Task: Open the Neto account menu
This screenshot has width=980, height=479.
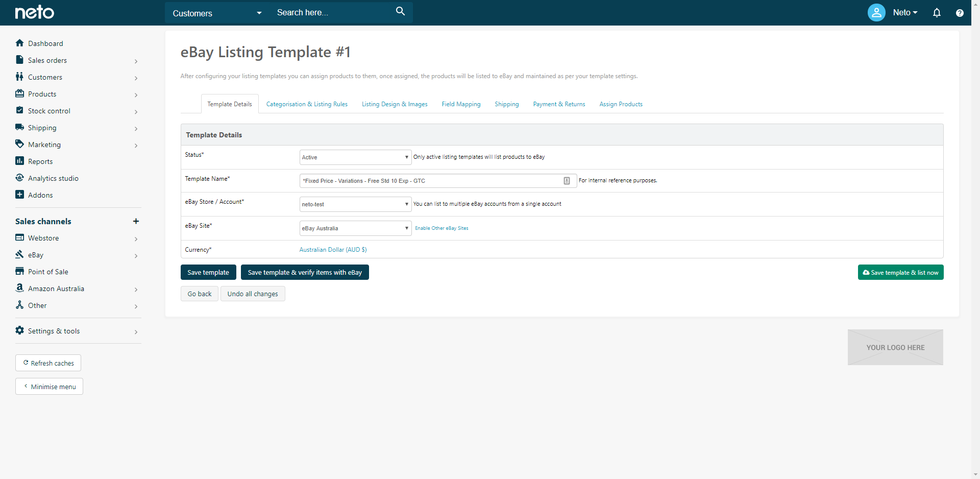Action: point(905,13)
